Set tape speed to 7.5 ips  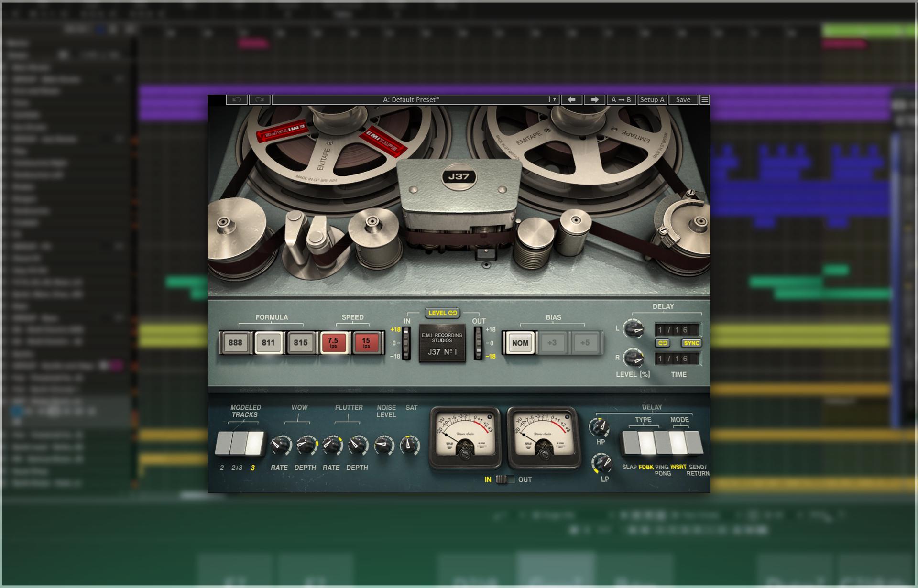click(333, 343)
